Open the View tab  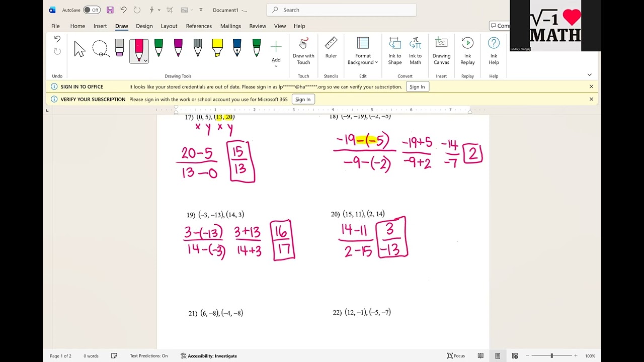point(280,26)
